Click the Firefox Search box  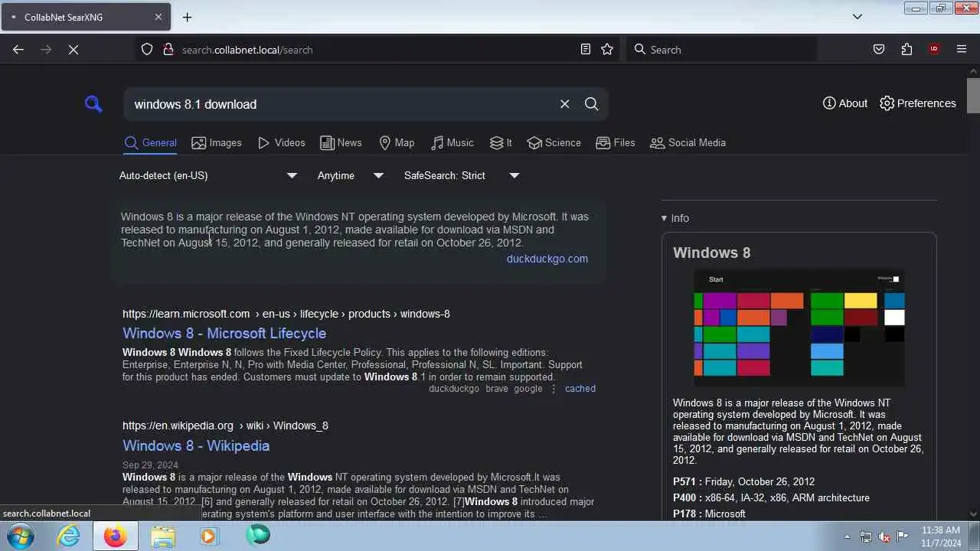(x=722, y=50)
